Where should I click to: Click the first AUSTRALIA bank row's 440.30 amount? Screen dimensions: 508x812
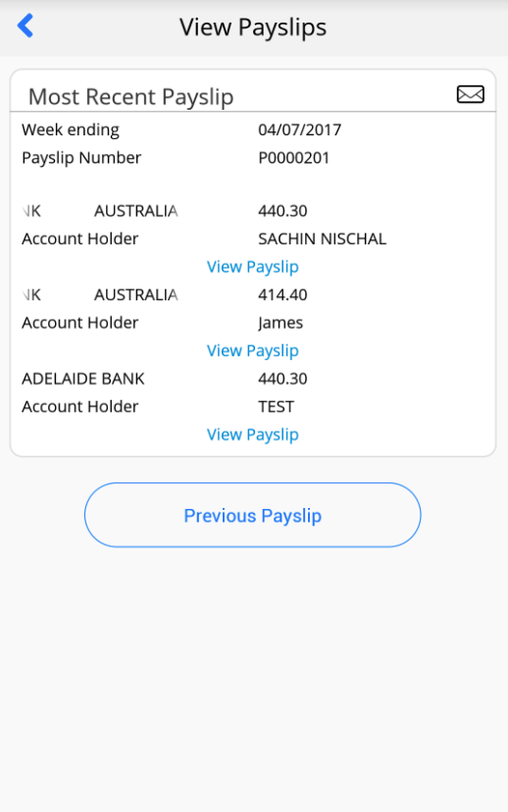point(282,211)
